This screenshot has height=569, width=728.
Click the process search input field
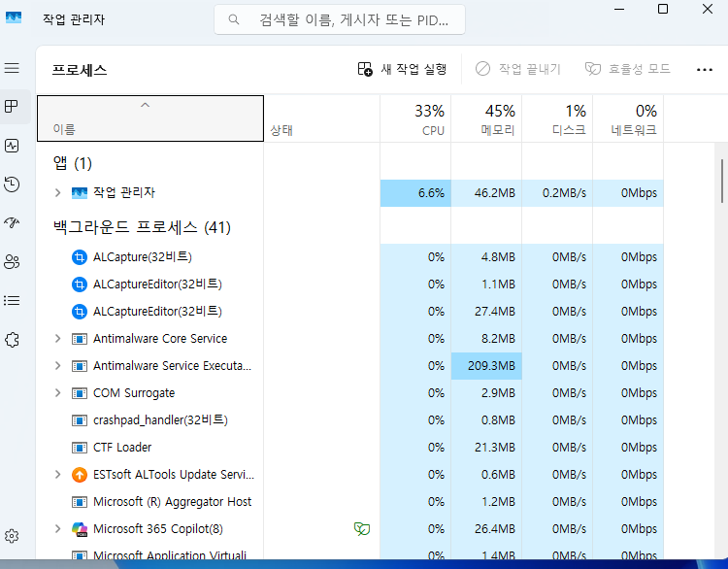tap(340, 19)
